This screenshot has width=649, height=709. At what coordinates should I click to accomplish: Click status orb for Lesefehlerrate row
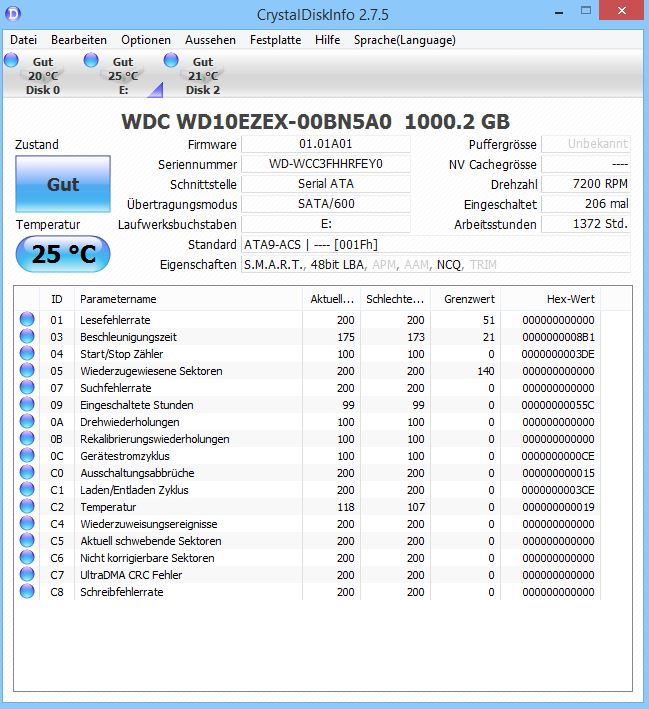tap(27, 319)
